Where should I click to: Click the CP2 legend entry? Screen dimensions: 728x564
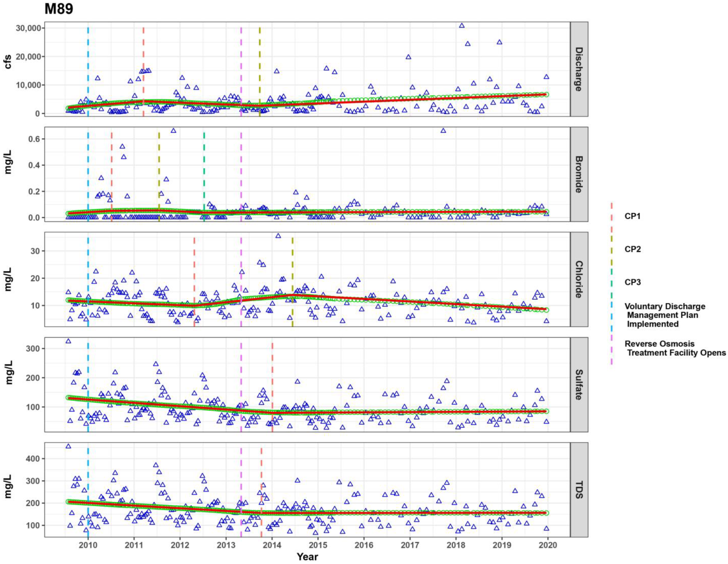pos(632,249)
